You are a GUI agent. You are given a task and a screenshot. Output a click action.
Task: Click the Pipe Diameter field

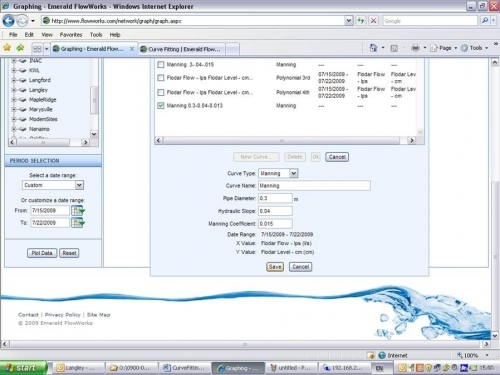275,198
